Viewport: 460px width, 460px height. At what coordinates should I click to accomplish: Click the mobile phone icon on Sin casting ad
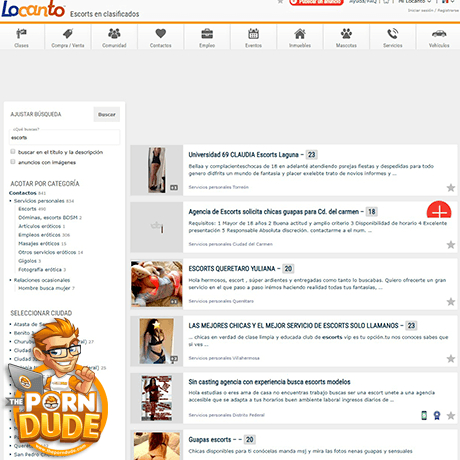point(424,415)
